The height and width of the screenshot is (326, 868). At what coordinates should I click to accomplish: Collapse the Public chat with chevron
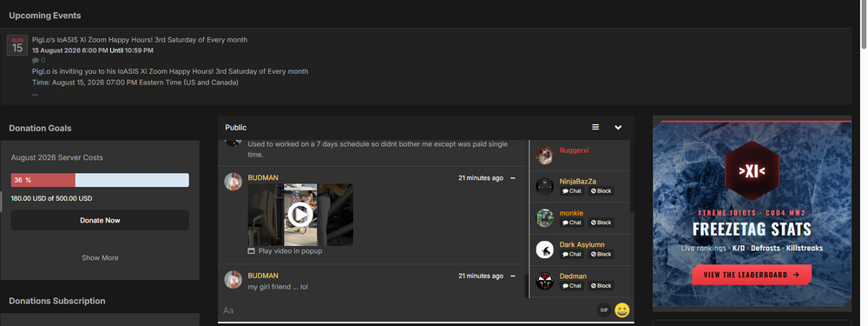(x=618, y=128)
